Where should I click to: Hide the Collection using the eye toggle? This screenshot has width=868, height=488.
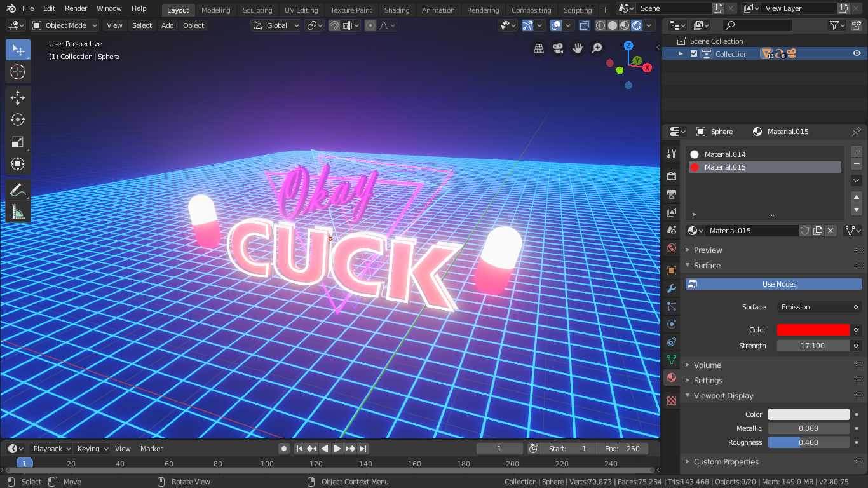[857, 53]
